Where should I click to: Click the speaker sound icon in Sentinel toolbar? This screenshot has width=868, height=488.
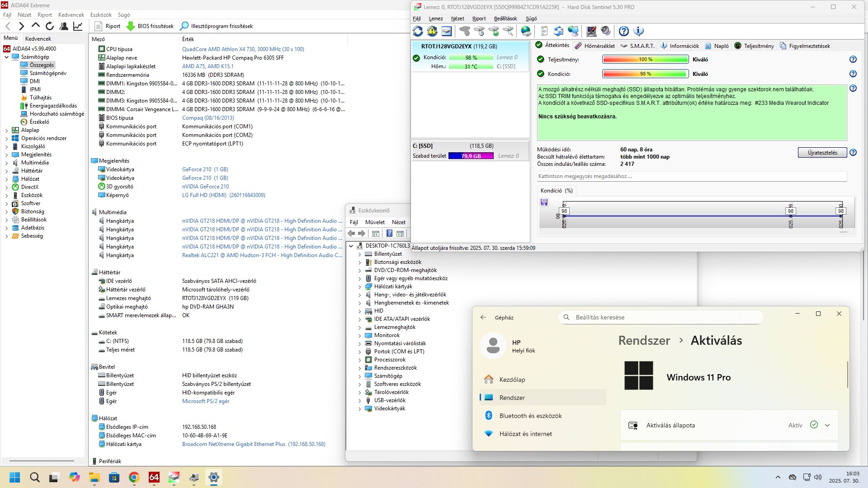pos(606,31)
